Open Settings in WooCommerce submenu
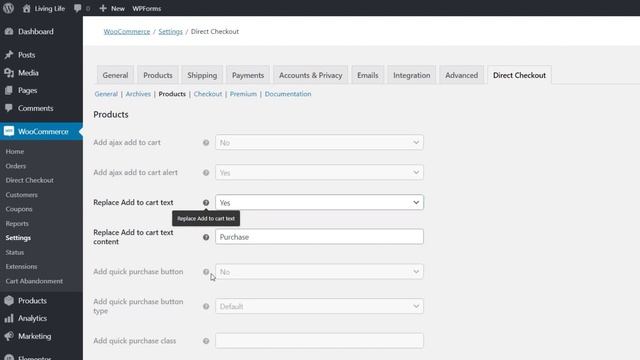The image size is (640, 360). [x=18, y=238]
